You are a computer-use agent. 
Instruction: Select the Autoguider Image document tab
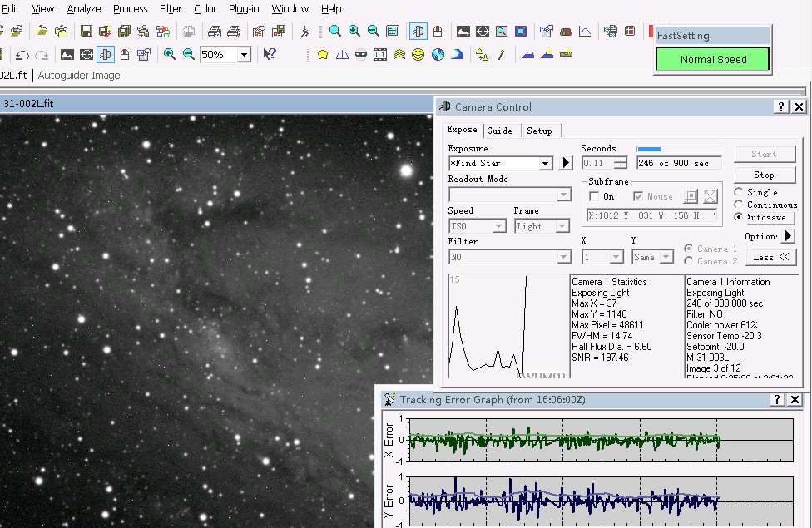tap(79, 76)
